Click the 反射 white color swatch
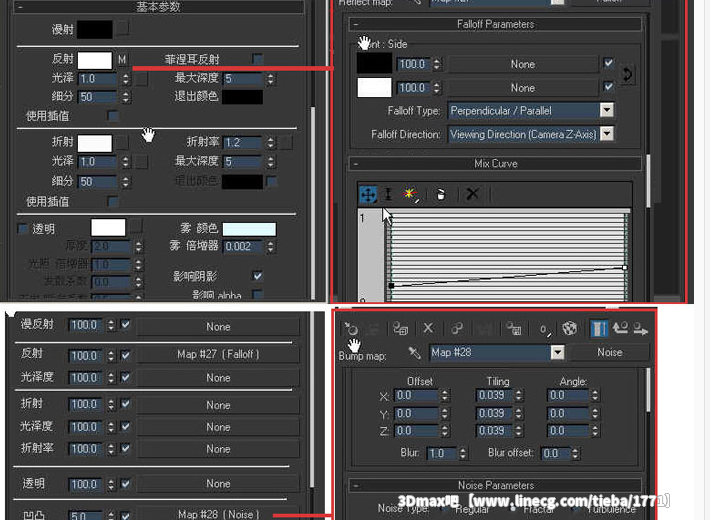Viewport: 710px width, 520px height. 95,60
